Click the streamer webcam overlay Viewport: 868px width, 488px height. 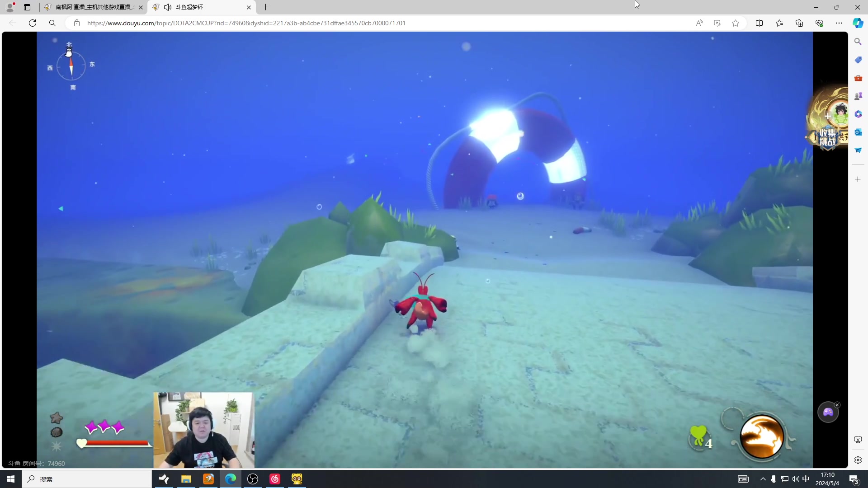204,430
